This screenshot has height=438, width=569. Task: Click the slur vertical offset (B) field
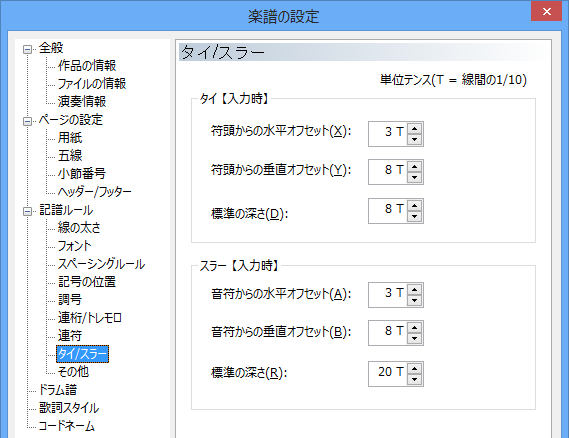pyautogui.click(x=388, y=333)
